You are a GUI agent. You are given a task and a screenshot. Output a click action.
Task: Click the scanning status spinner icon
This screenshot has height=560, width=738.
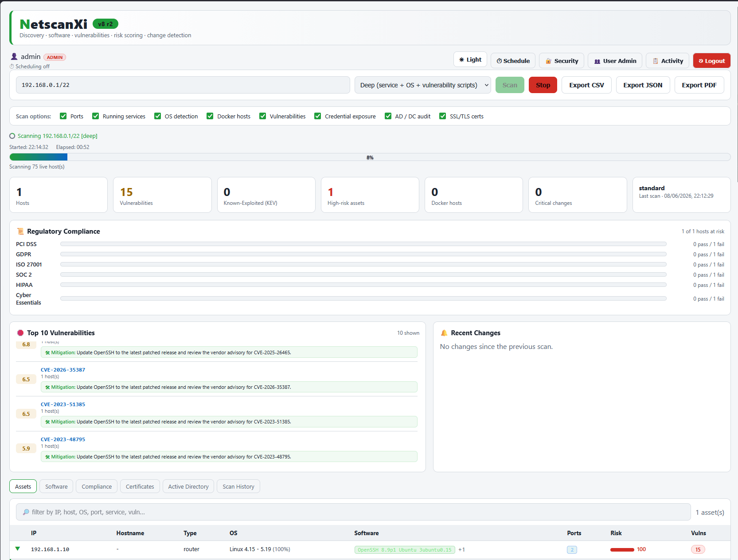[12, 136]
